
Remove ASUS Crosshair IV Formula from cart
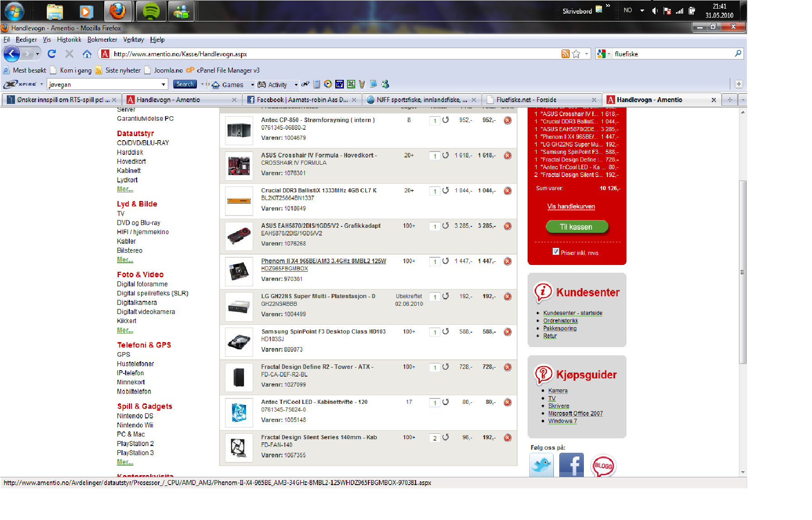(508, 156)
